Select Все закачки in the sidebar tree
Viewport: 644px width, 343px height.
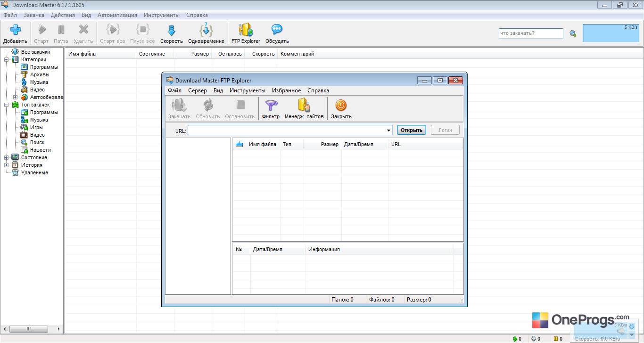coord(35,52)
